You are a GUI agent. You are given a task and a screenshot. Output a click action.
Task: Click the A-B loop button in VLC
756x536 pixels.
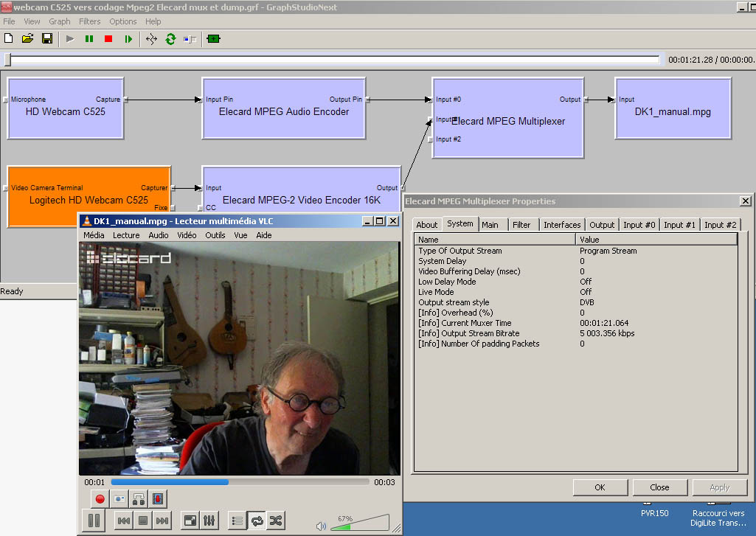tap(139, 499)
